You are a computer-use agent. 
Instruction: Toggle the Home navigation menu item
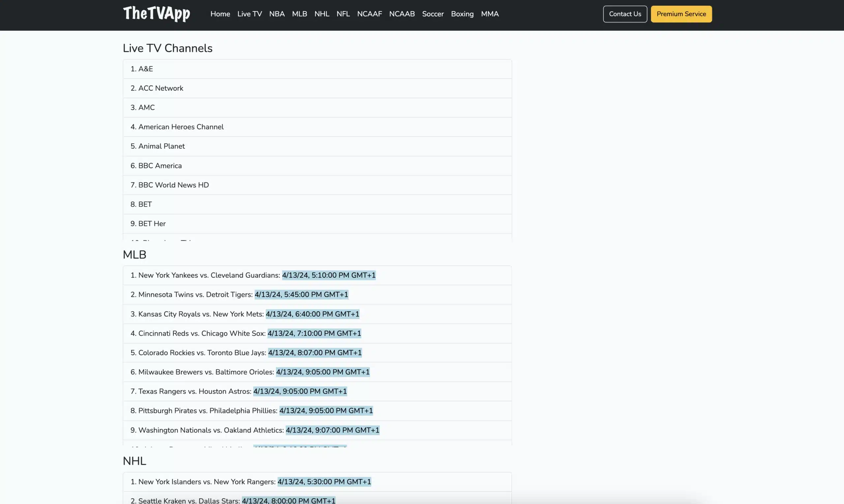click(220, 14)
